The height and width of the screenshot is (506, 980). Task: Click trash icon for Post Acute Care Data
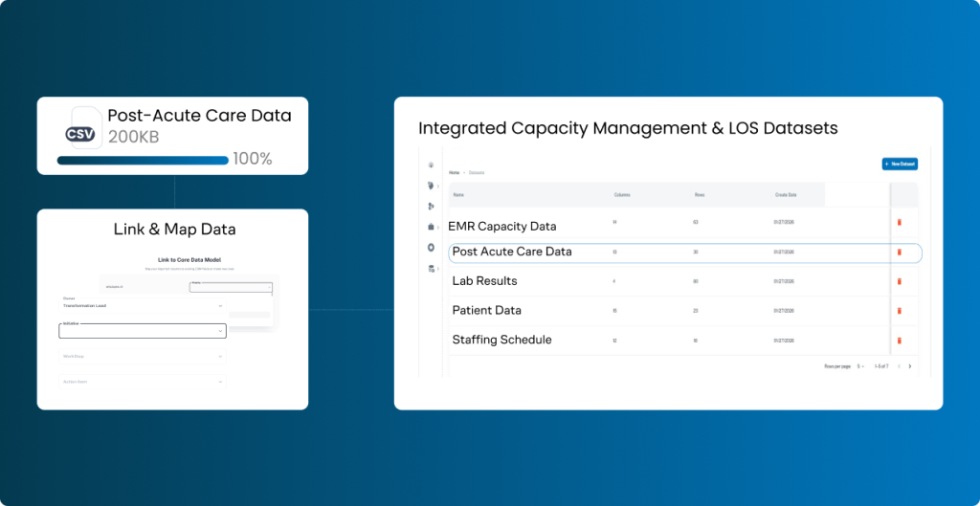point(899,253)
